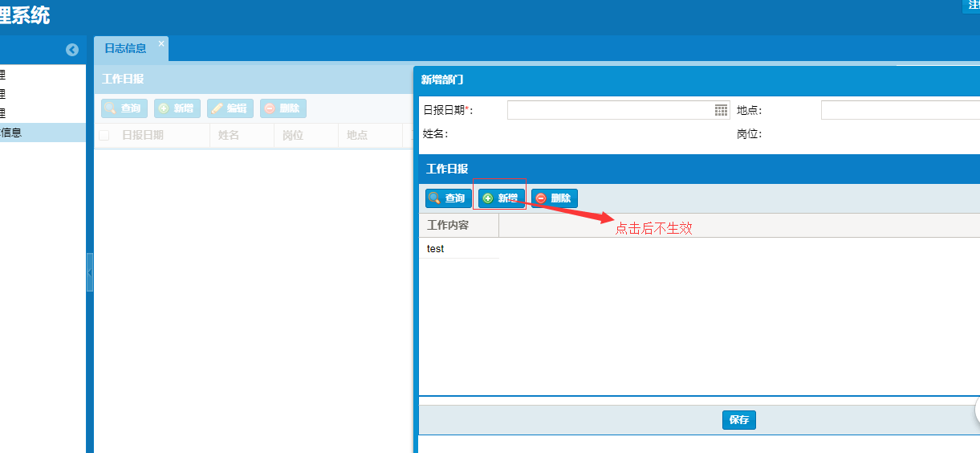The height and width of the screenshot is (453, 980).
Task: Sort by the 日报日期 column header
Action: pos(143,136)
